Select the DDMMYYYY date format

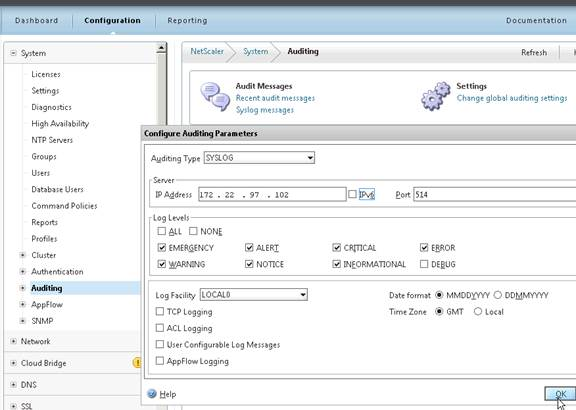click(x=497, y=295)
